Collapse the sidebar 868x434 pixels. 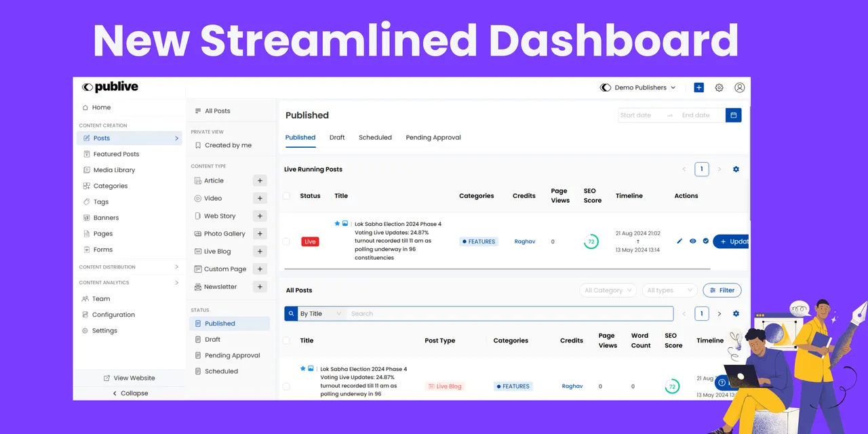click(x=129, y=393)
